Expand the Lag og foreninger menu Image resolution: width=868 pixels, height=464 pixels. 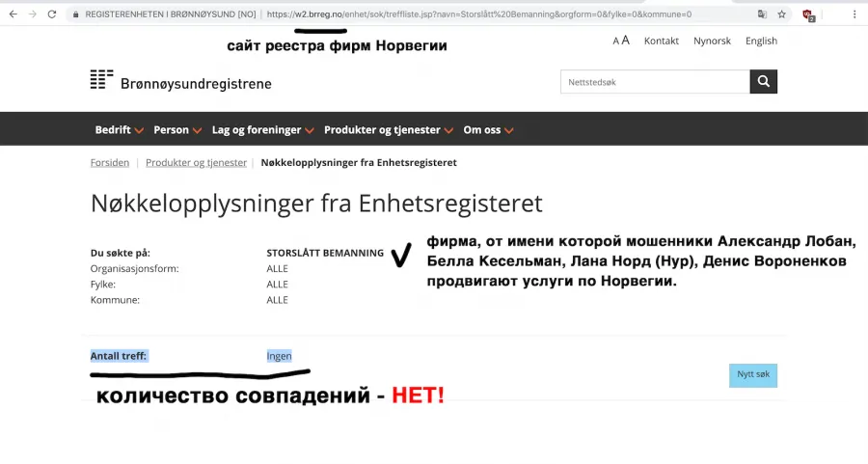pyautogui.click(x=263, y=129)
